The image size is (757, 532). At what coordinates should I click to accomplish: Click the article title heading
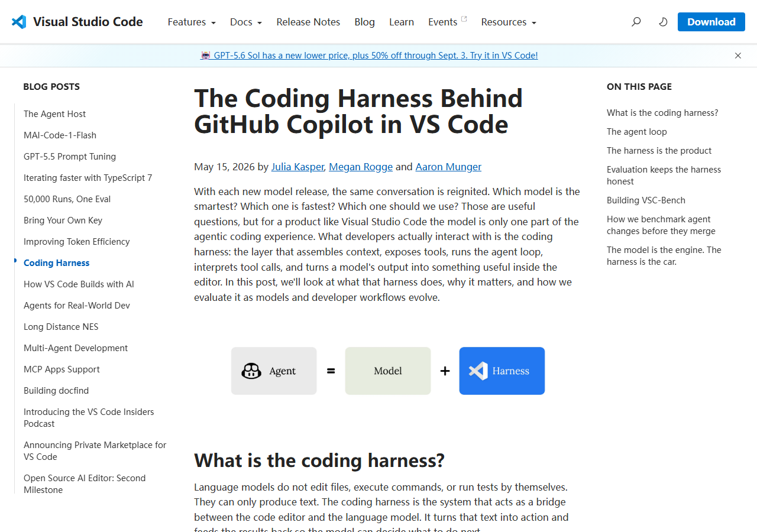pos(358,111)
